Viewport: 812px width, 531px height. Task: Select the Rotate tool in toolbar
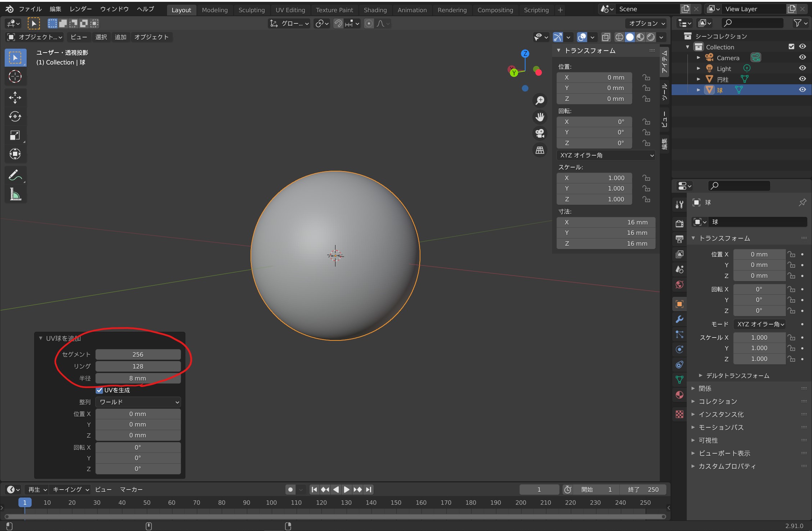pos(15,116)
